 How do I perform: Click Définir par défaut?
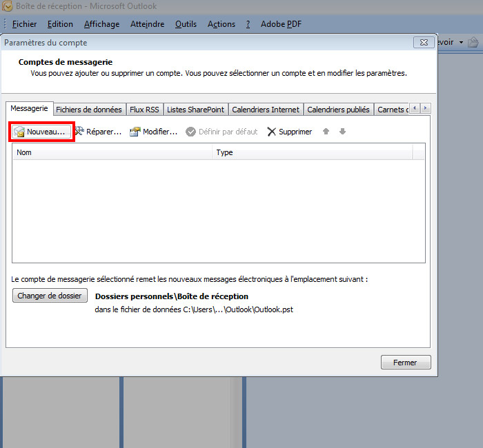click(221, 132)
